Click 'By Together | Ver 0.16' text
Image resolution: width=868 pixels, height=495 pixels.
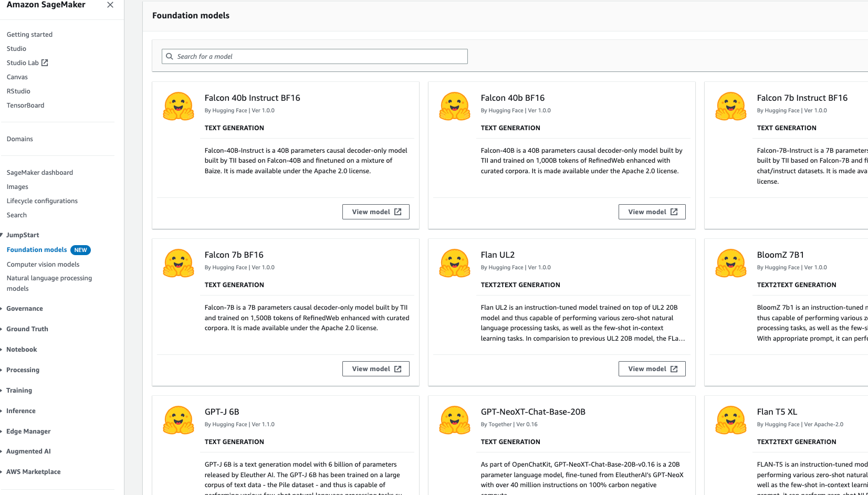(x=509, y=425)
